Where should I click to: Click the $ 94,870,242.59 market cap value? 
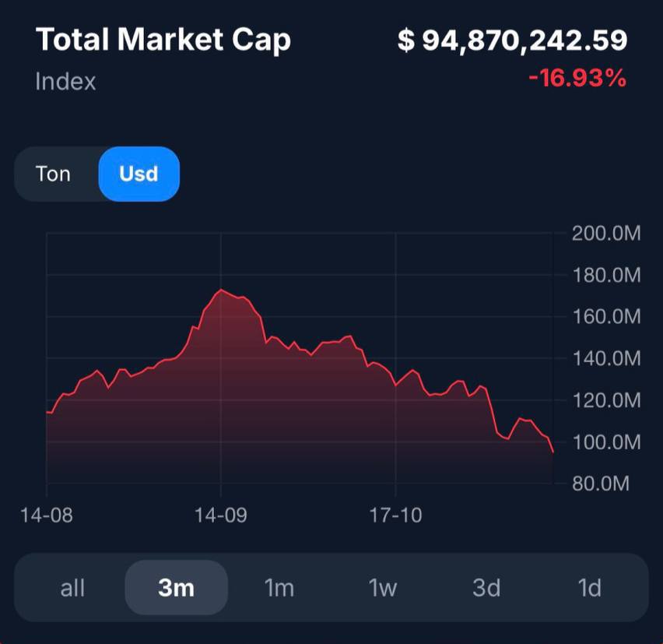point(512,40)
